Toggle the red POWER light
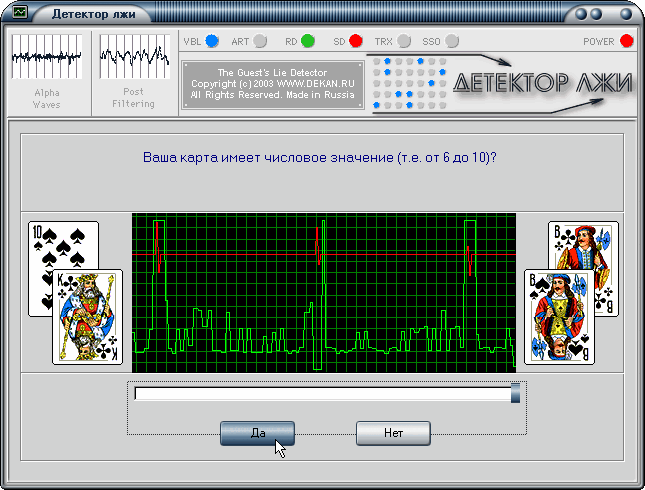 pos(626,41)
